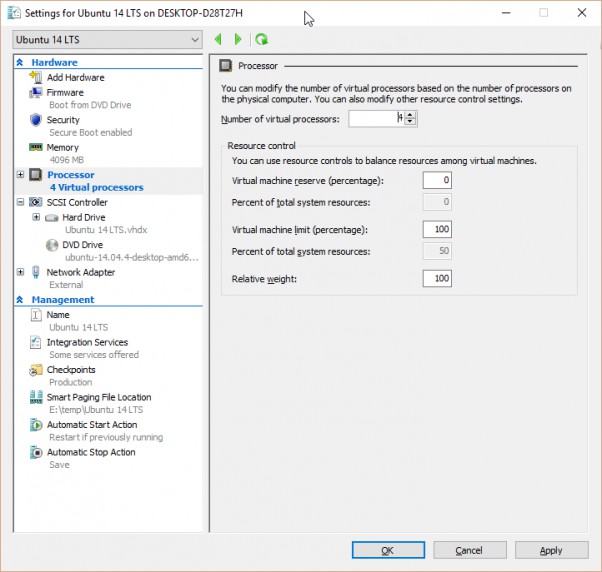Open the Firmware settings item
The height and width of the screenshot is (572, 602).
[65, 92]
